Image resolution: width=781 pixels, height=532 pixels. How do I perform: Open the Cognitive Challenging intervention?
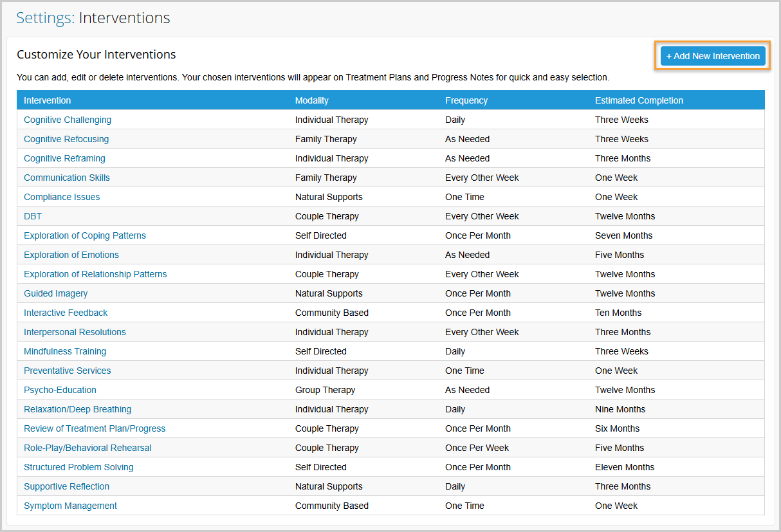click(68, 120)
